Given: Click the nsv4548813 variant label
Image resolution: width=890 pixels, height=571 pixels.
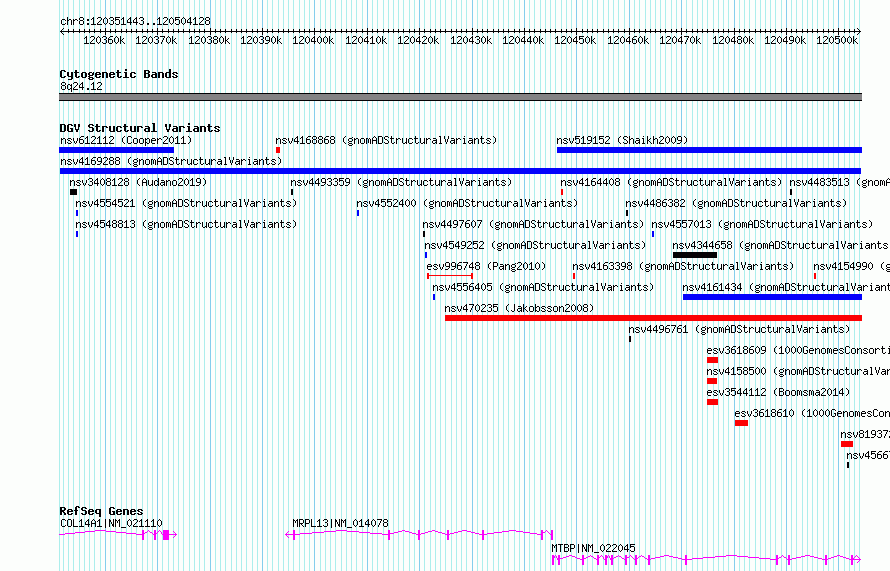Looking at the screenshot, I should (x=186, y=224).
